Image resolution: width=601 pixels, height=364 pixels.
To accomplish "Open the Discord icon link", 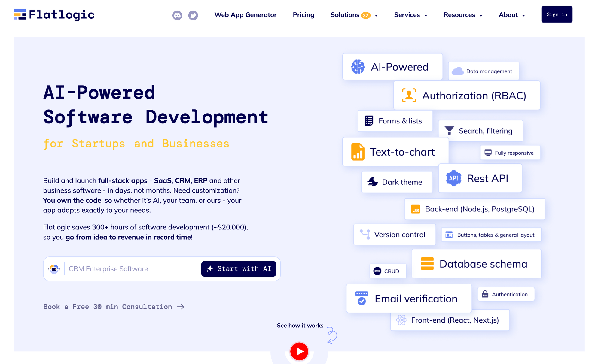I will (x=177, y=15).
